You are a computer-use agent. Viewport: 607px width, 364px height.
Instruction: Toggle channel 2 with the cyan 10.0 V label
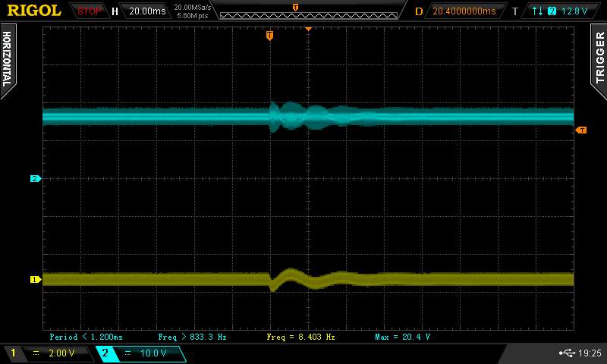pyautogui.click(x=140, y=353)
